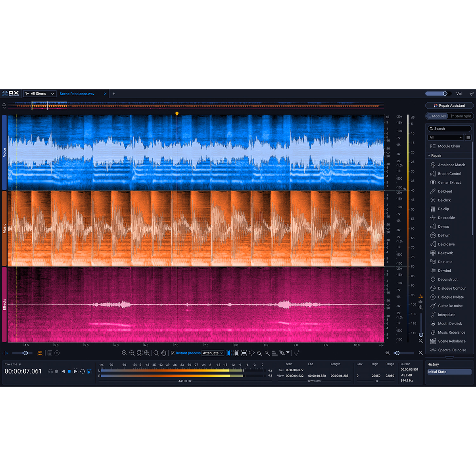
Task: Switch panel to Stem Split
Action: (461, 116)
